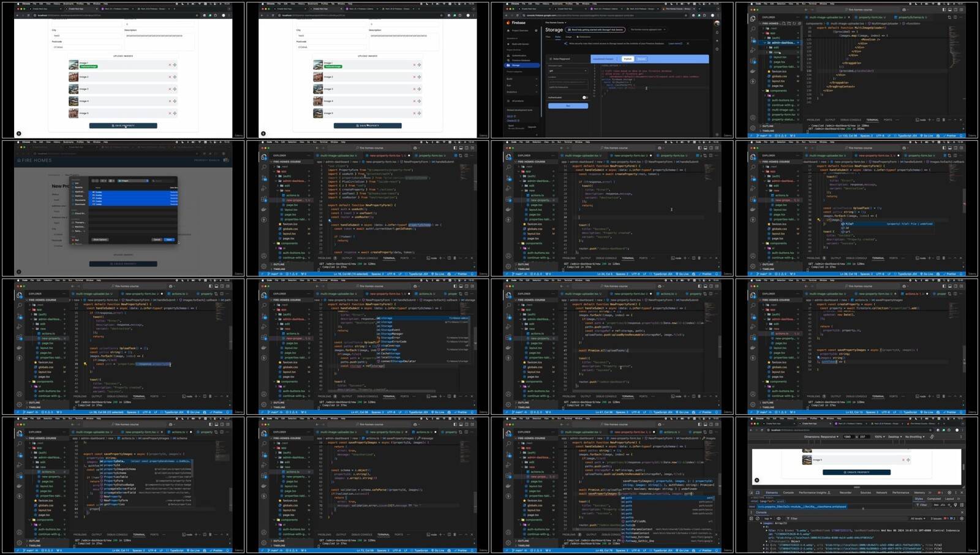Open Extensions in the Droppable code VS Code frame
This screenshot has height=555, width=980.
[x=753, y=61]
